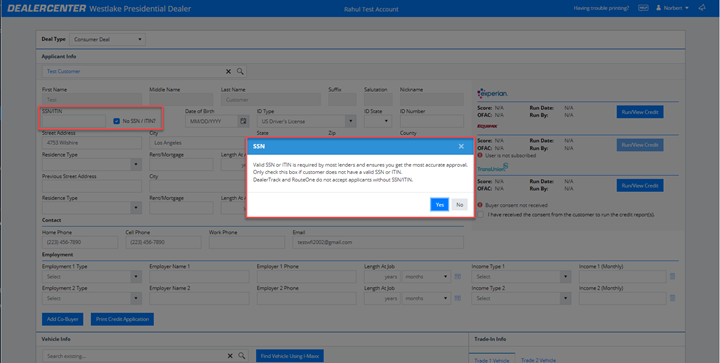Click the Income 1 (Monthly) field
720x363 pixels.
623,277
